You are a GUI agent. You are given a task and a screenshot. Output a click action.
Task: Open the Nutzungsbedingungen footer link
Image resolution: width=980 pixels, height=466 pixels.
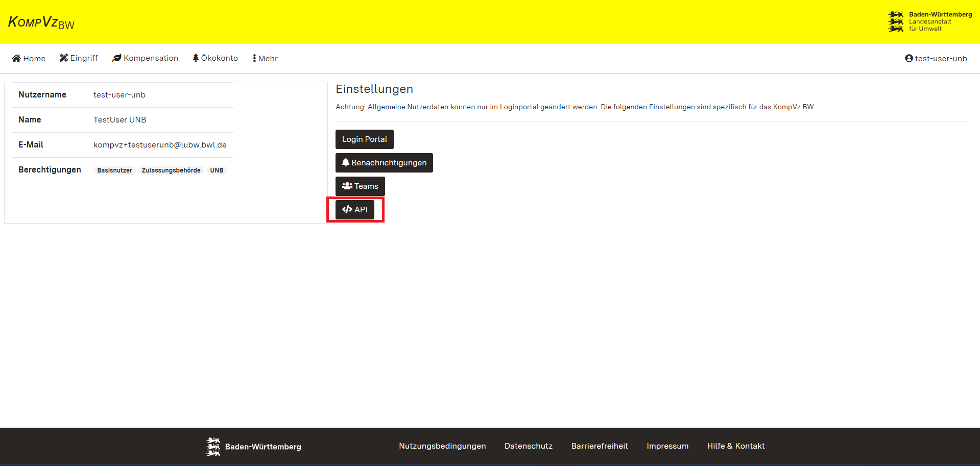pyautogui.click(x=442, y=446)
